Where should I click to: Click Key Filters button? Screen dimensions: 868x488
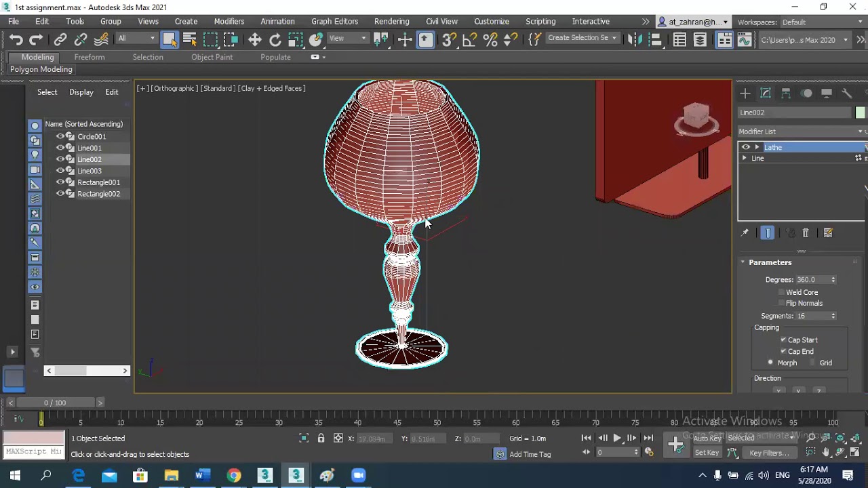pyautogui.click(x=768, y=453)
